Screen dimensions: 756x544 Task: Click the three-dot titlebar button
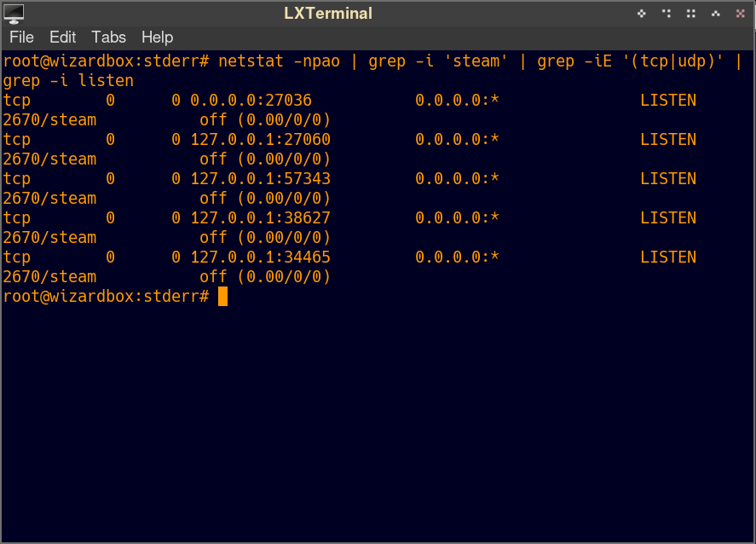667,14
